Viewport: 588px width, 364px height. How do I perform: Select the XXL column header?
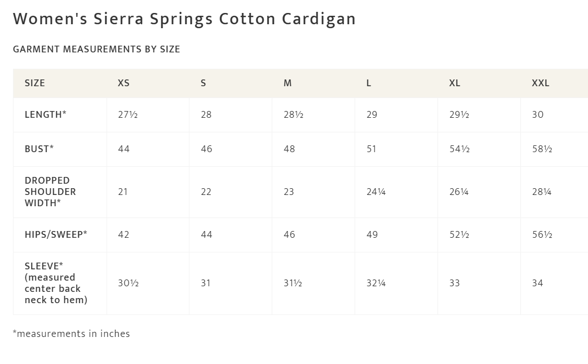point(540,83)
